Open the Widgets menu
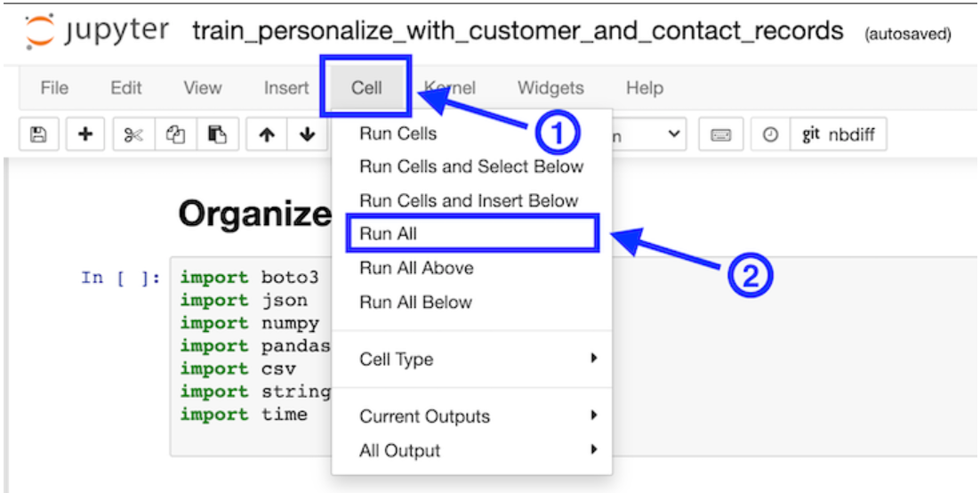Screen dimensions: 980x493 pyautogui.click(x=550, y=88)
